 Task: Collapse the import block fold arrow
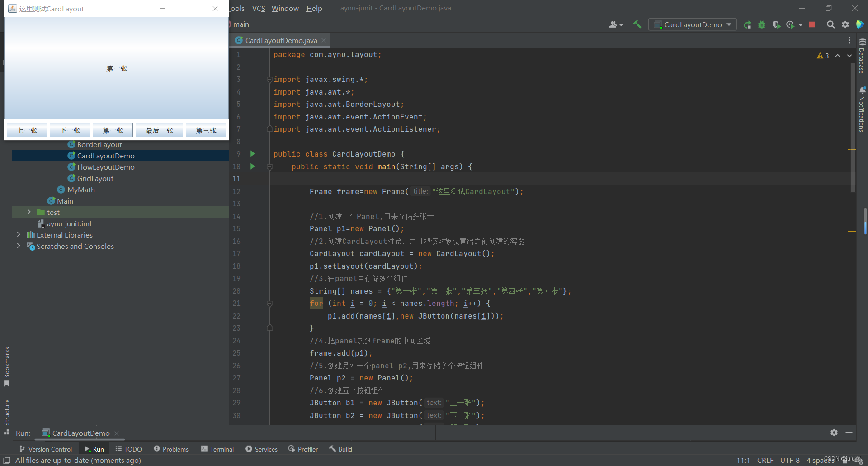click(x=270, y=80)
